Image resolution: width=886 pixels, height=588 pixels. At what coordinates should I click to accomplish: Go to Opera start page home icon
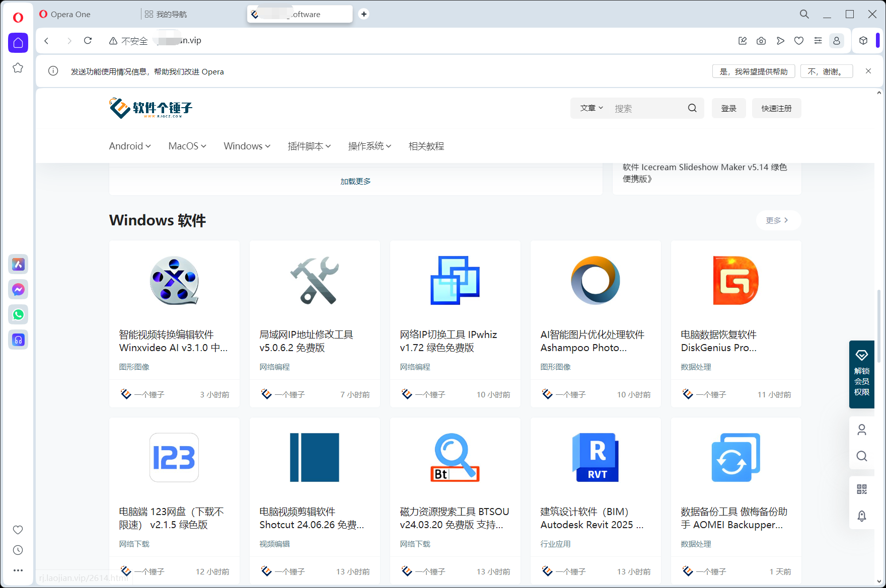[18, 43]
